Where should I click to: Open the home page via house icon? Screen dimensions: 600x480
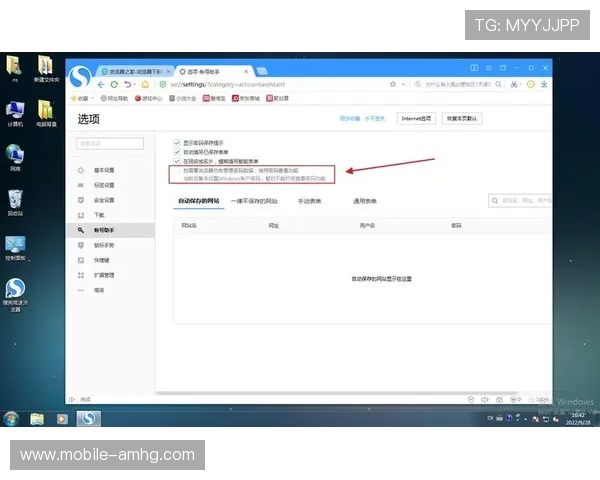[145, 84]
